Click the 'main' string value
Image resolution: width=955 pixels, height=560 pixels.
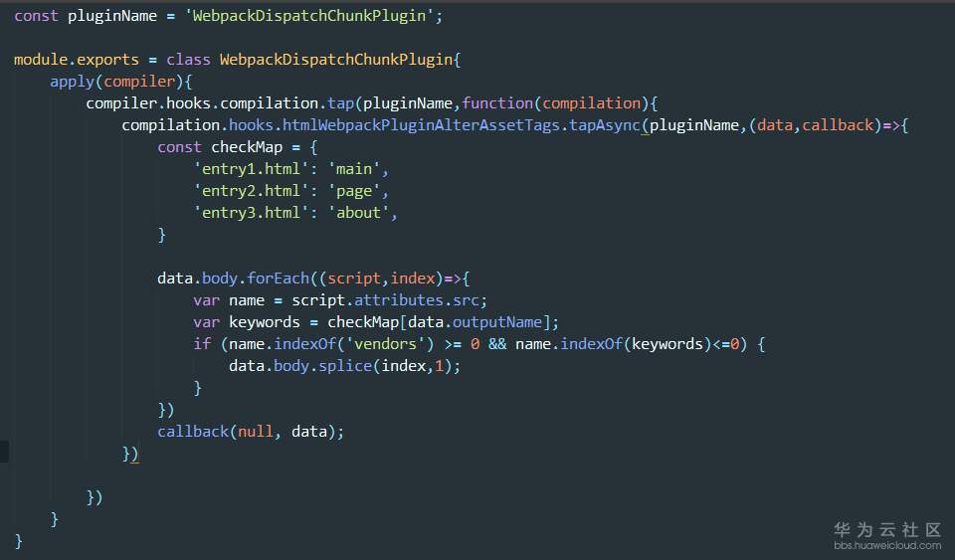354,169
